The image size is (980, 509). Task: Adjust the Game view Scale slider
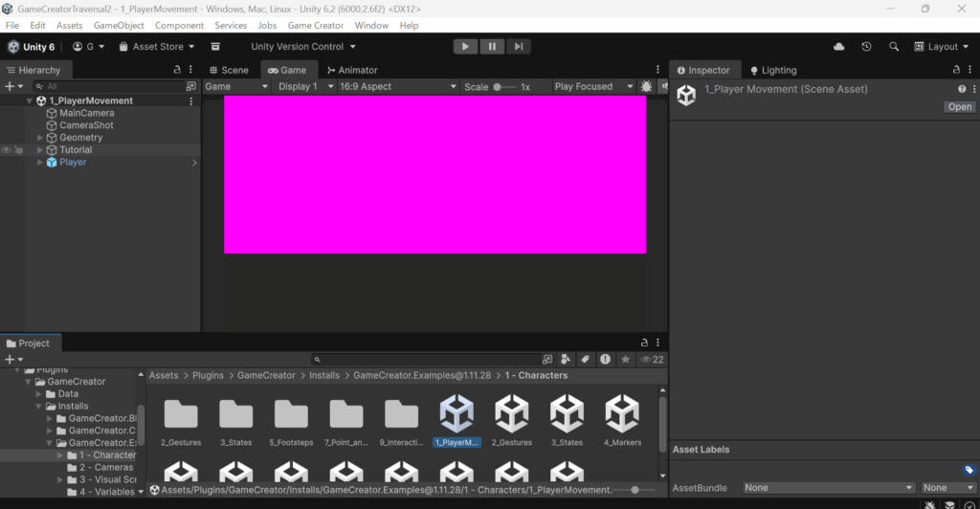[x=498, y=86]
